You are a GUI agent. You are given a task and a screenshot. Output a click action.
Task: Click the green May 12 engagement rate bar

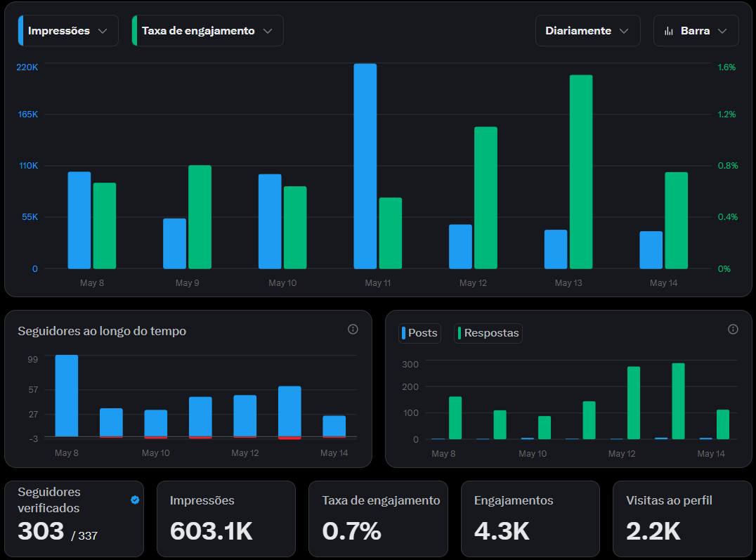(x=485, y=197)
